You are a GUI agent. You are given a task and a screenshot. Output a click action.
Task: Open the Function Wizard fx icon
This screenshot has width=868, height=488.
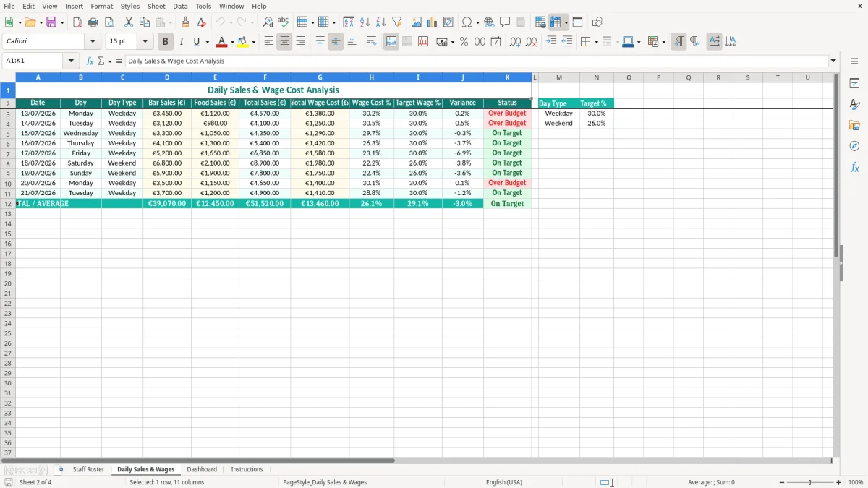90,61
